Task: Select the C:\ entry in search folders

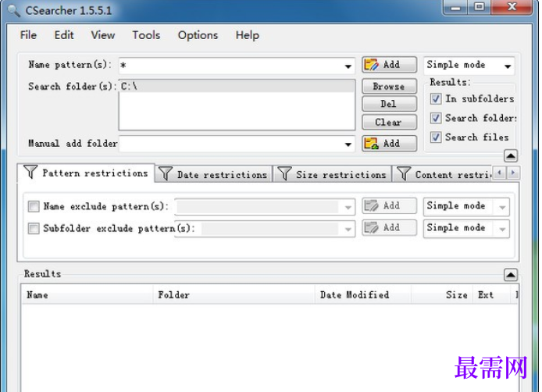Action: (237, 87)
